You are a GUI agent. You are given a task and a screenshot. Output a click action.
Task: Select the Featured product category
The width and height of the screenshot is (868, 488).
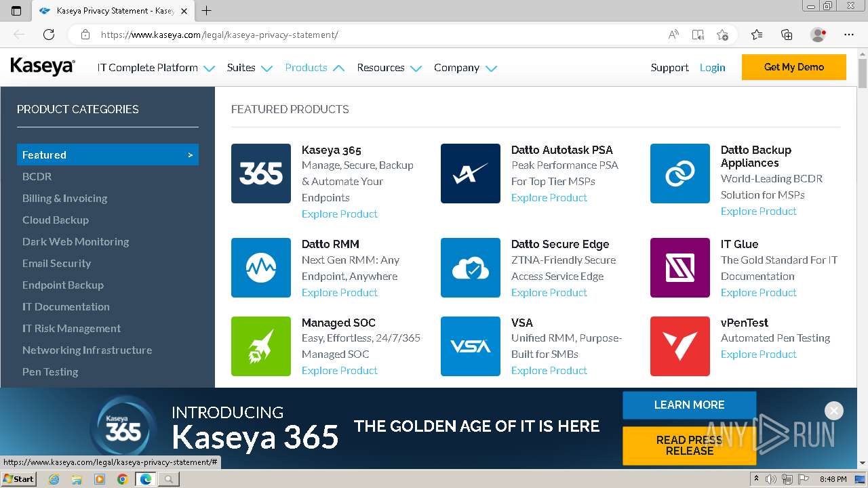point(108,155)
